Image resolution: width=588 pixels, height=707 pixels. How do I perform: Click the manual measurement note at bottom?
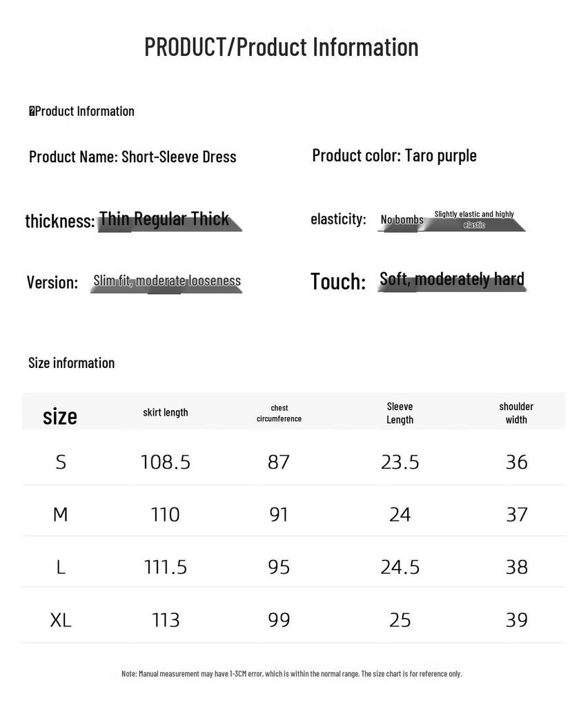tap(292, 674)
